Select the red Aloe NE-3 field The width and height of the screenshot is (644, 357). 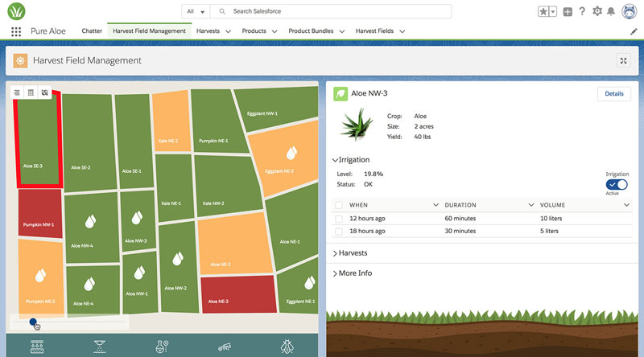(x=238, y=294)
